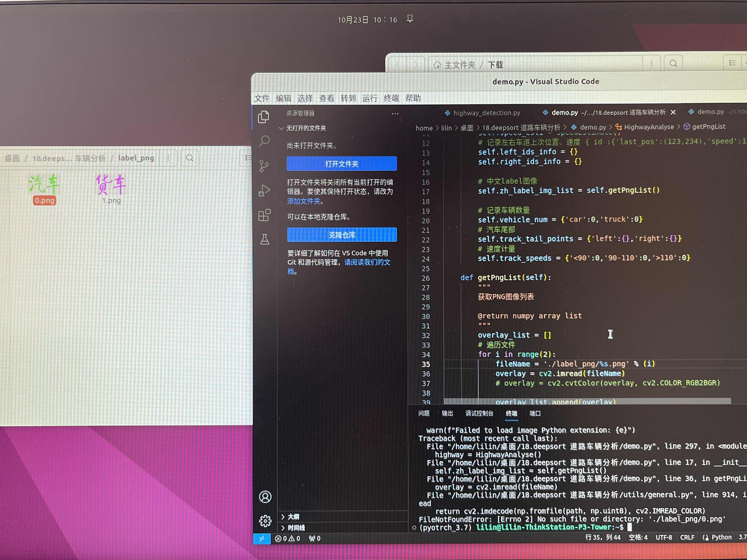Click the 请阅读我们的文档 link
747x560 pixels.
click(x=367, y=262)
